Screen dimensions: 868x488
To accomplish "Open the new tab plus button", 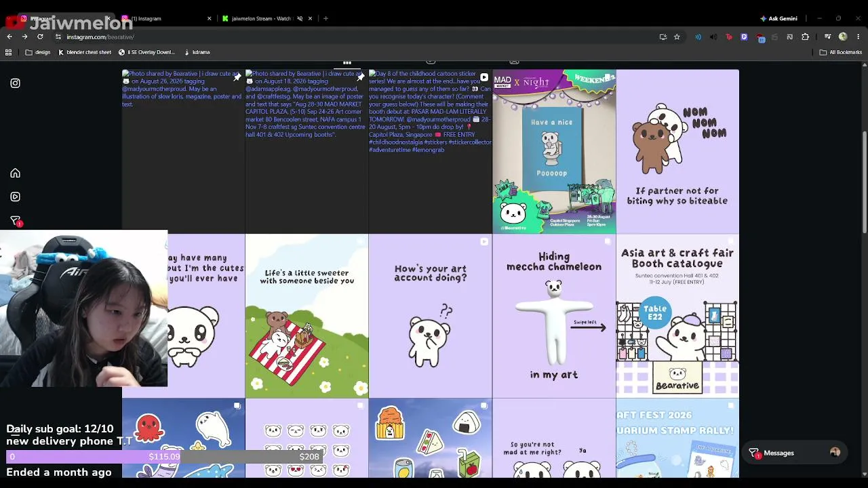I will pyautogui.click(x=325, y=18).
